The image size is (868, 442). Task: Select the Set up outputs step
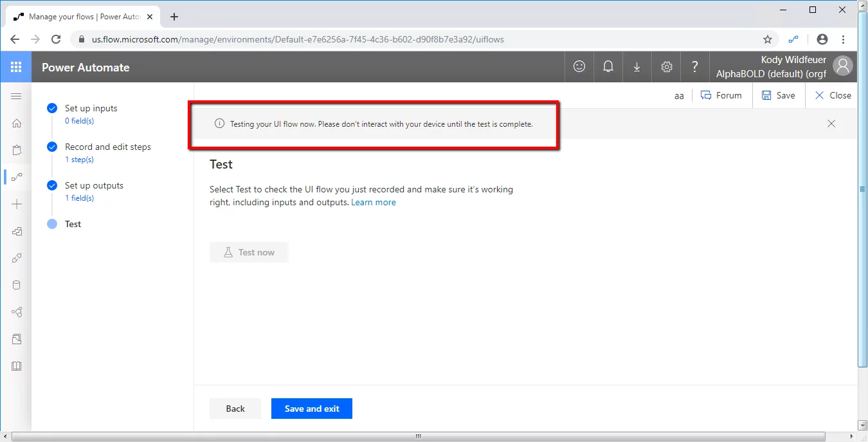tap(94, 185)
